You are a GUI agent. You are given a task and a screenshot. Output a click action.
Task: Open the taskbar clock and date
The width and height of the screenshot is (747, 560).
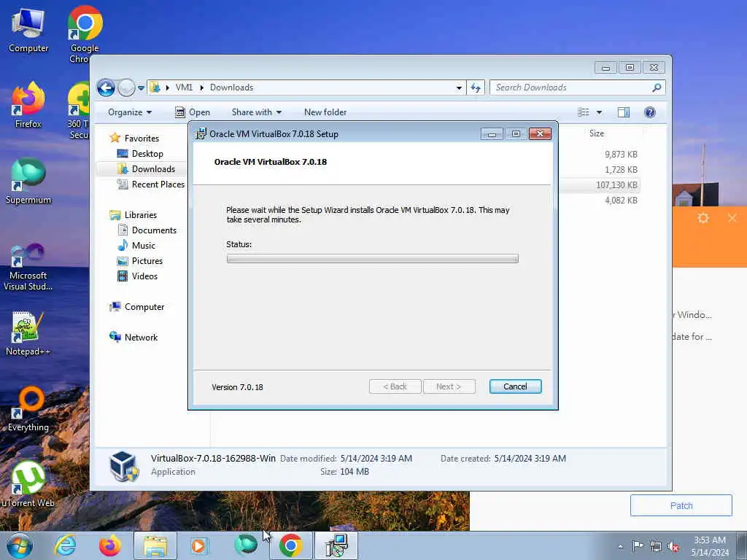[710, 546]
